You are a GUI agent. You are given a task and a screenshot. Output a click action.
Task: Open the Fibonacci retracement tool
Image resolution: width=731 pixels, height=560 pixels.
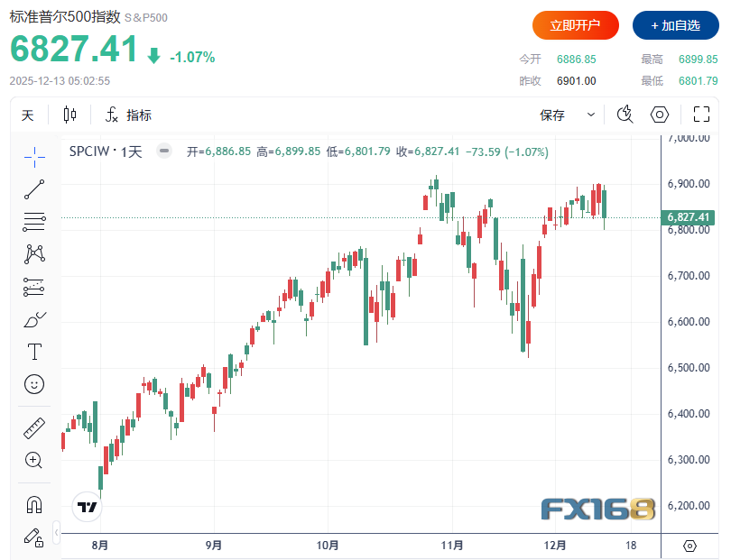click(34, 222)
